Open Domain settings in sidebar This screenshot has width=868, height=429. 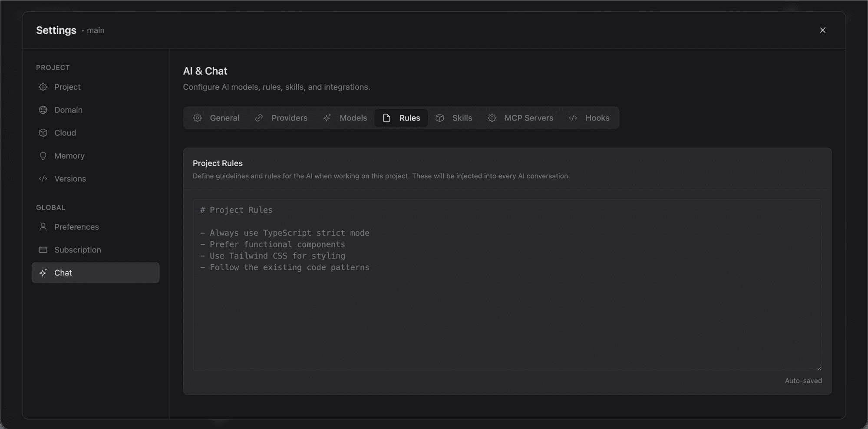(x=96, y=110)
